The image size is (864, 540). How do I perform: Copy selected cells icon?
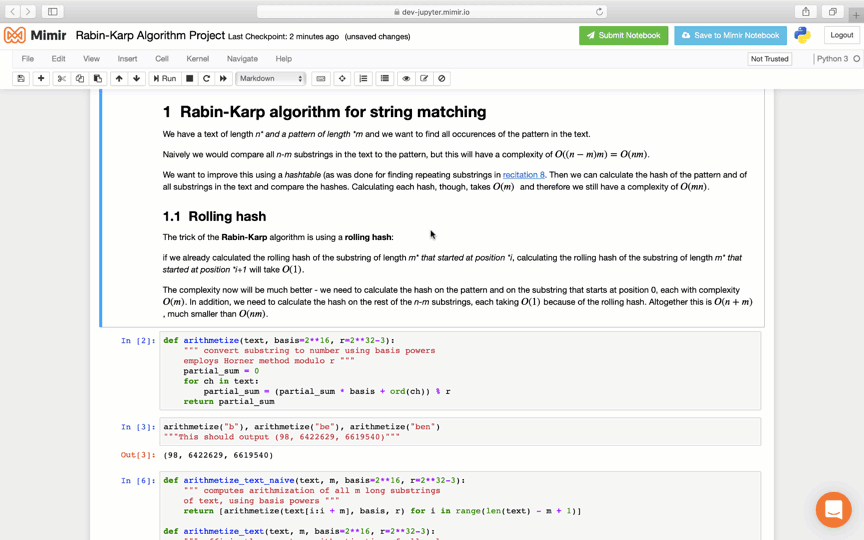[80, 78]
